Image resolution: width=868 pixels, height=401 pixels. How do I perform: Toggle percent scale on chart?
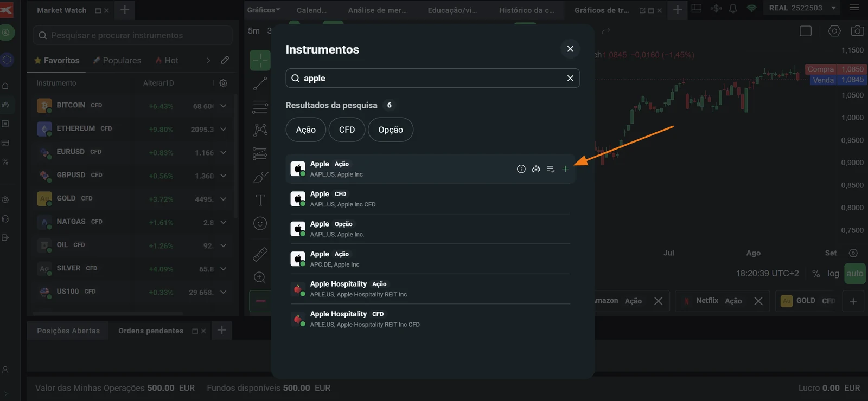point(816,274)
